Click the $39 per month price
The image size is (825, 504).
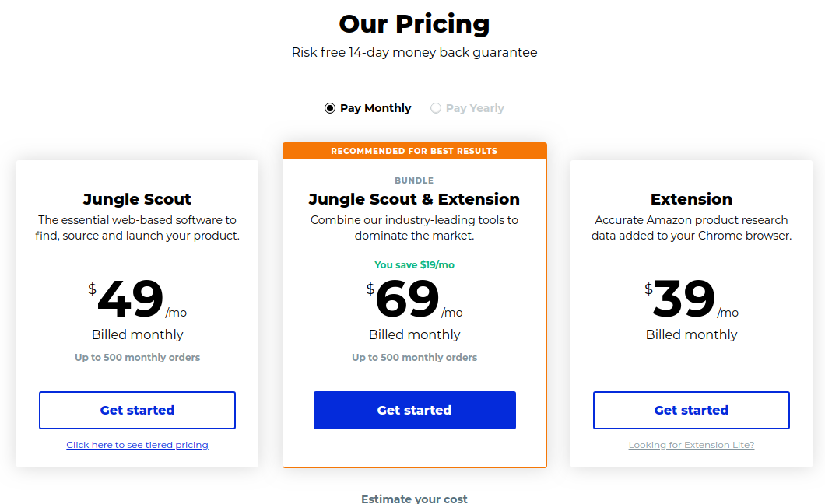click(691, 298)
